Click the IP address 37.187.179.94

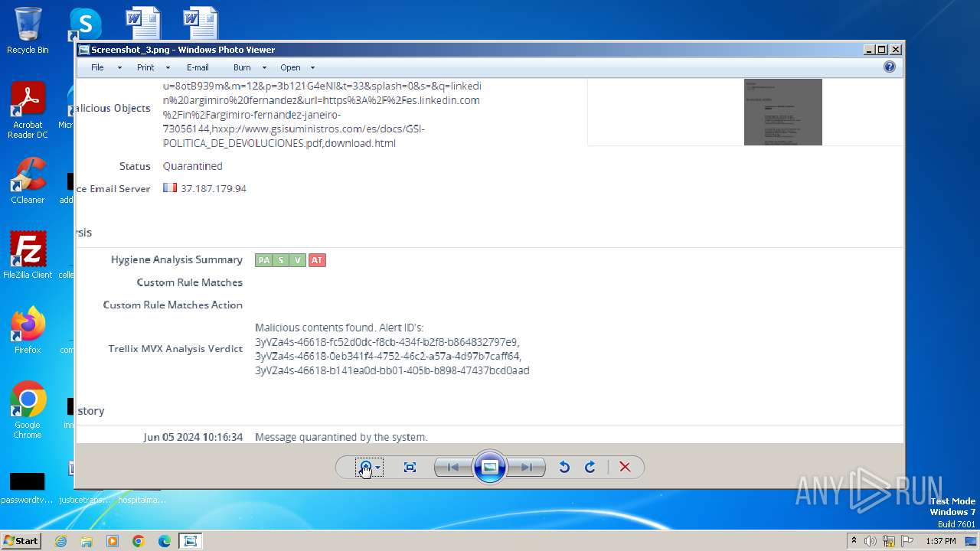pyautogui.click(x=214, y=188)
